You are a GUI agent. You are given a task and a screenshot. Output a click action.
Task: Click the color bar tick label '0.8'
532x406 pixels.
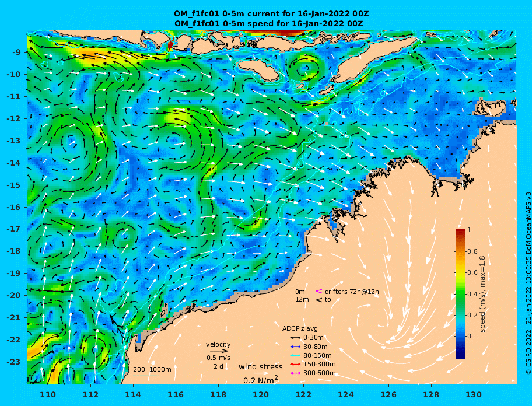coord(473,251)
